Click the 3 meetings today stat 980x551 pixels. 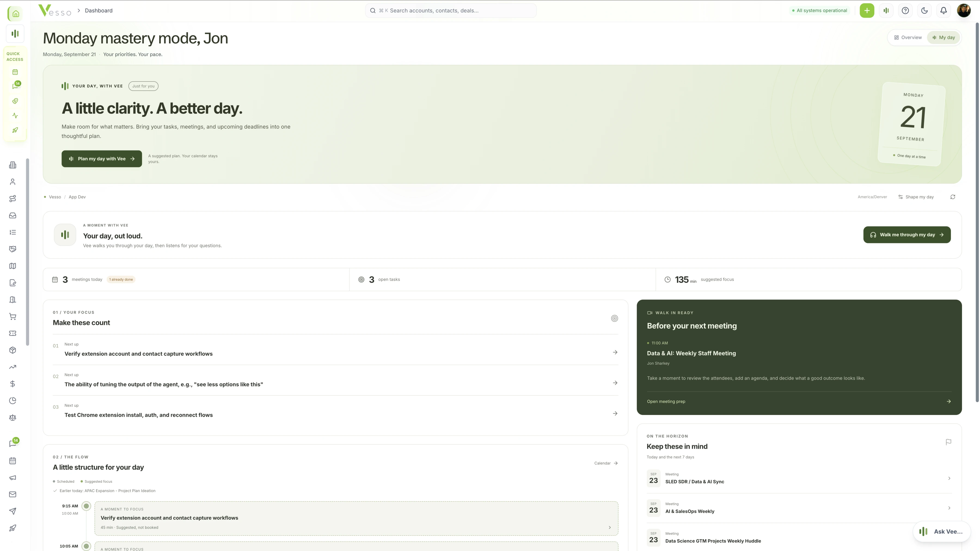click(x=196, y=279)
